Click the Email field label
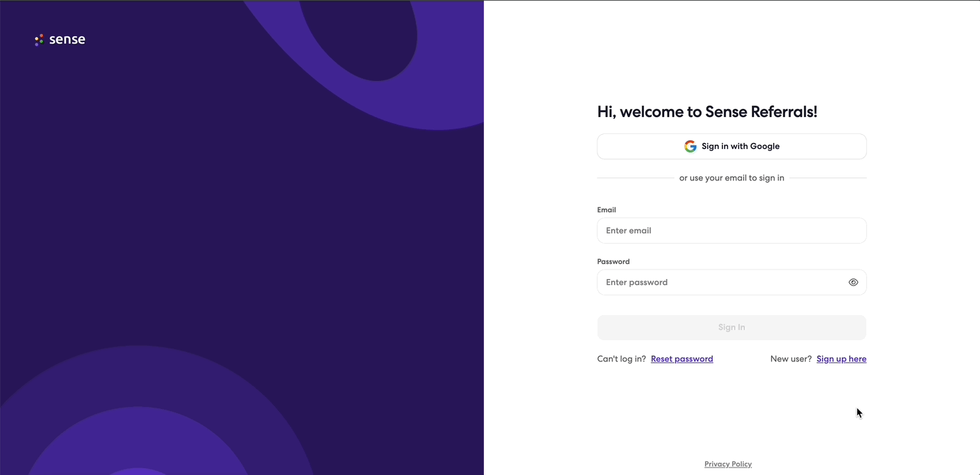The image size is (980, 475). coord(606,210)
